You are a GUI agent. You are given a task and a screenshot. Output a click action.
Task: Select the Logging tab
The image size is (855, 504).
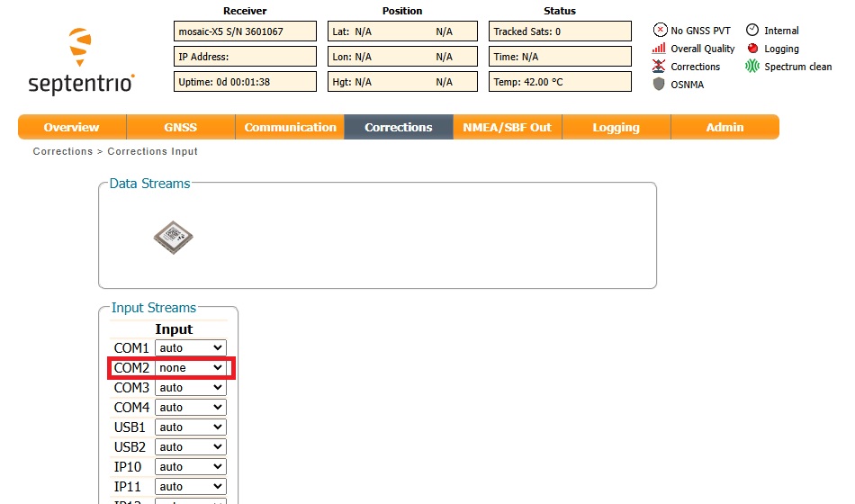(x=616, y=128)
